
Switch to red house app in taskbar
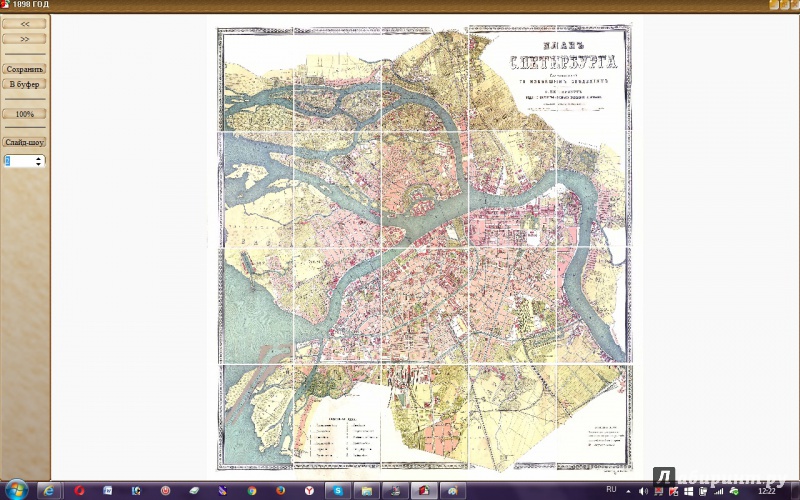point(424,491)
